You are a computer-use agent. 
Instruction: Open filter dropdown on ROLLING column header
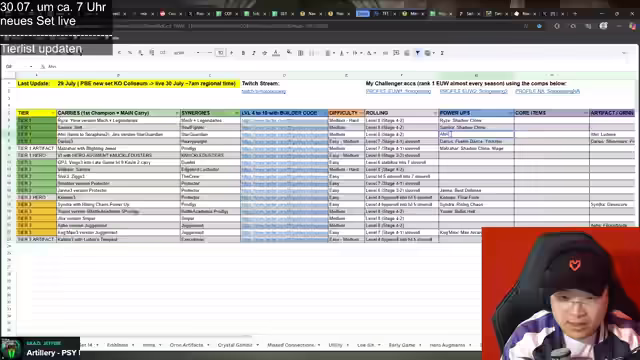click(435, 113)
